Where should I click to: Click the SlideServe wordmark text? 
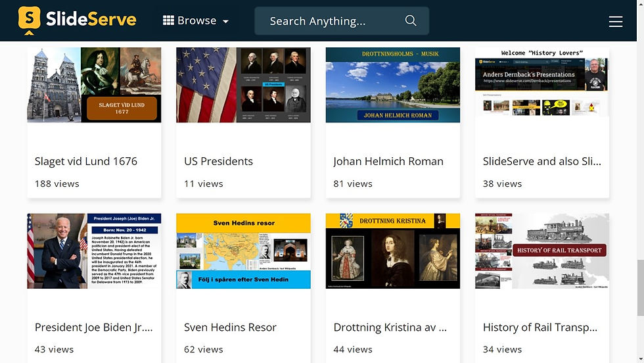91,19
